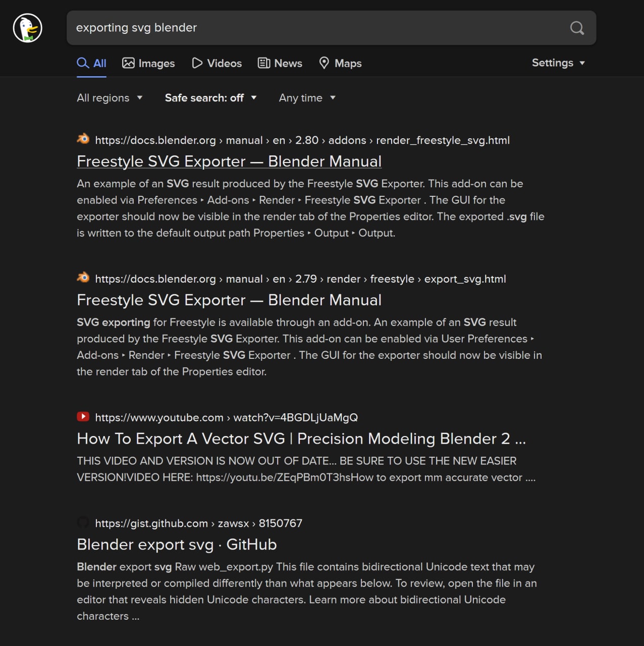644x646 pixels.
Task: Open the Maps tab
Action: (x=340, y=63)
